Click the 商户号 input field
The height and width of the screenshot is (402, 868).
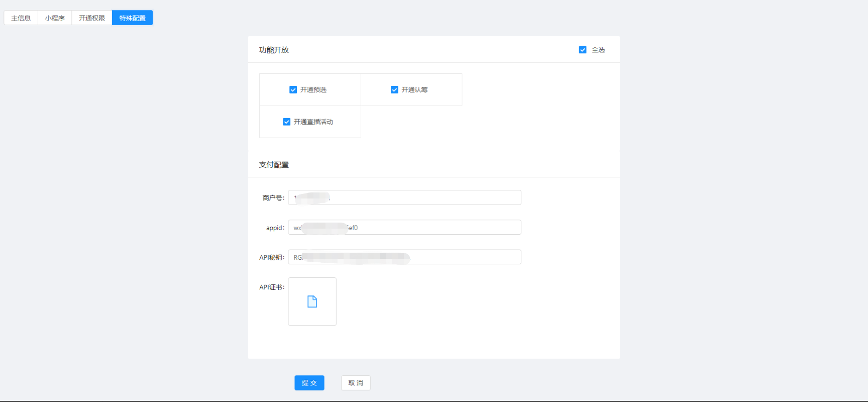click(x=404, y=197)
